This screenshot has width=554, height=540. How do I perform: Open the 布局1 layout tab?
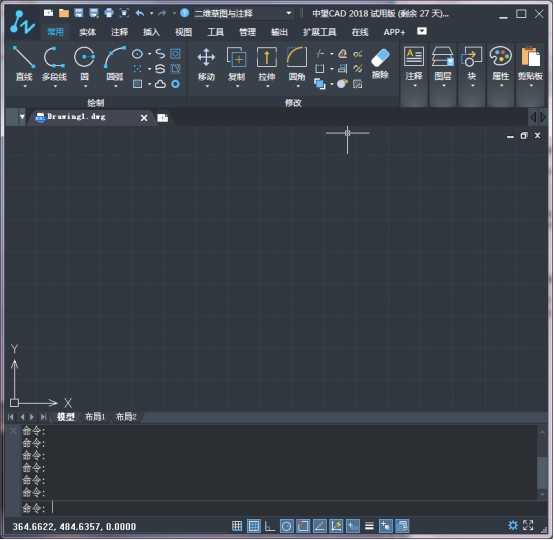[x=95, y=417]
